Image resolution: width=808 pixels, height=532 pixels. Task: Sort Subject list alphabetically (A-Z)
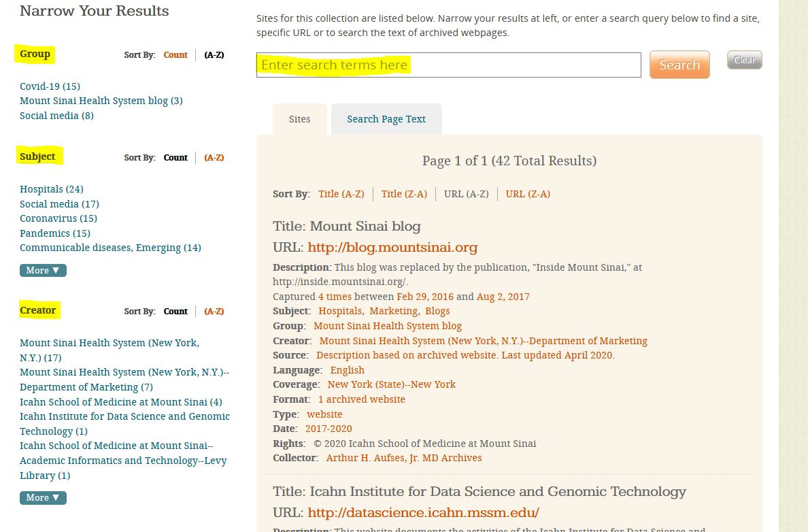[214, 157]
